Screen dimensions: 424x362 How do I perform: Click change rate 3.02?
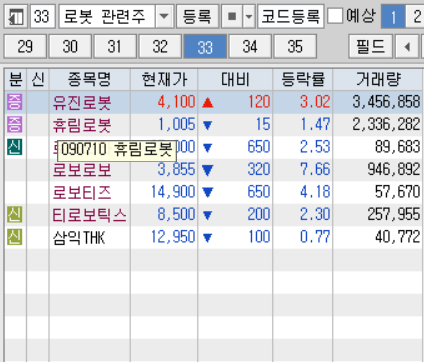click(315, 102)
